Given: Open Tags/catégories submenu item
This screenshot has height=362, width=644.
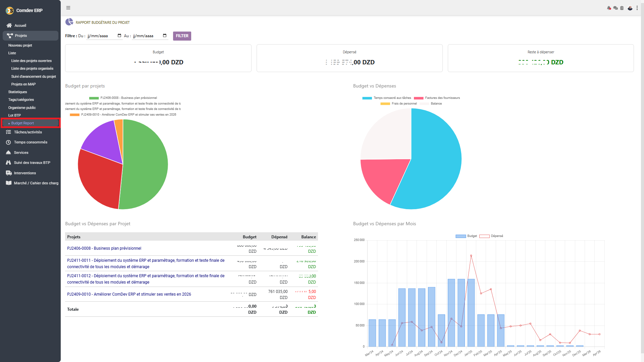Looking at the screenshot, I should click(21, 100).
